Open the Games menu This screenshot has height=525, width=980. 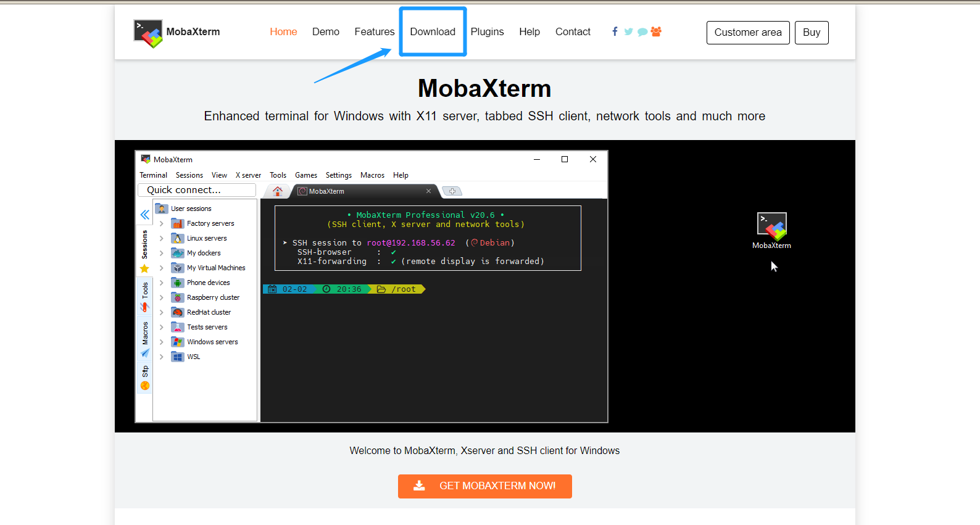(x=306, y=175)
